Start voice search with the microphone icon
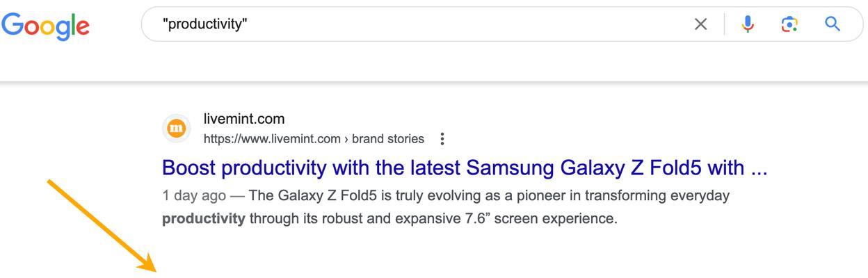 (748, 24)
